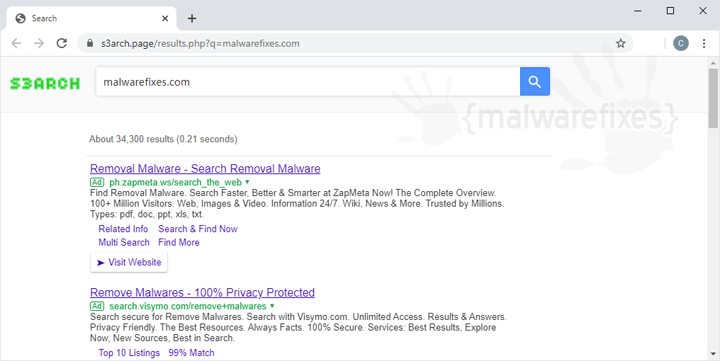Open Removal Malware - Search Removal Malware result

coord(205,169)
